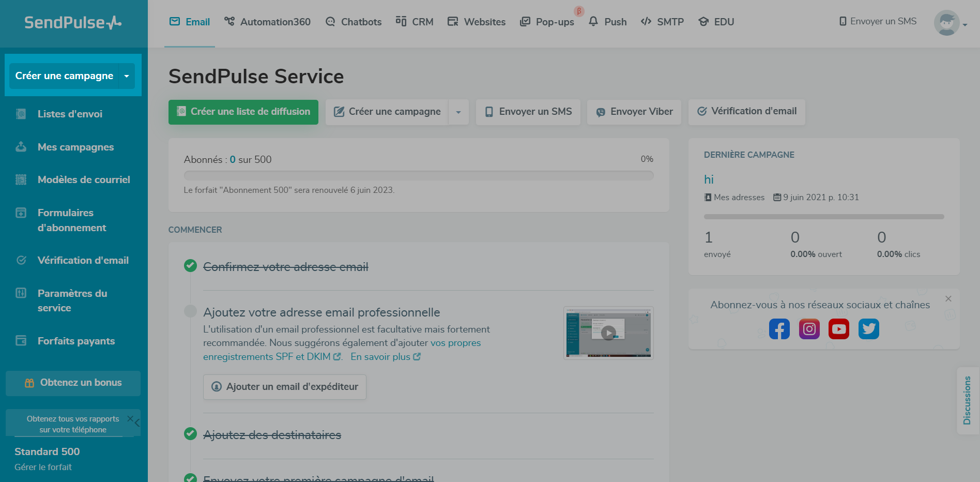The image size is (980, 482).
Task: Click the external link icon after SPF et DKIM
Action: click(x=337, y=356)
